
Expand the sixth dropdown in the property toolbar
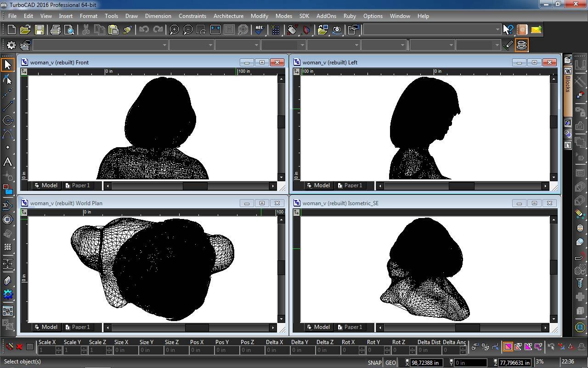(402, 45)
